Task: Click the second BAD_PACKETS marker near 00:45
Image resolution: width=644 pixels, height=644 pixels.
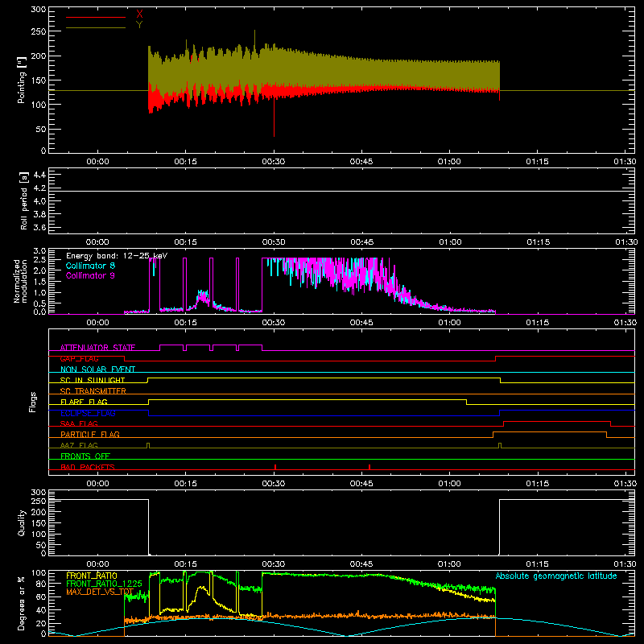Action: (369, 467)
